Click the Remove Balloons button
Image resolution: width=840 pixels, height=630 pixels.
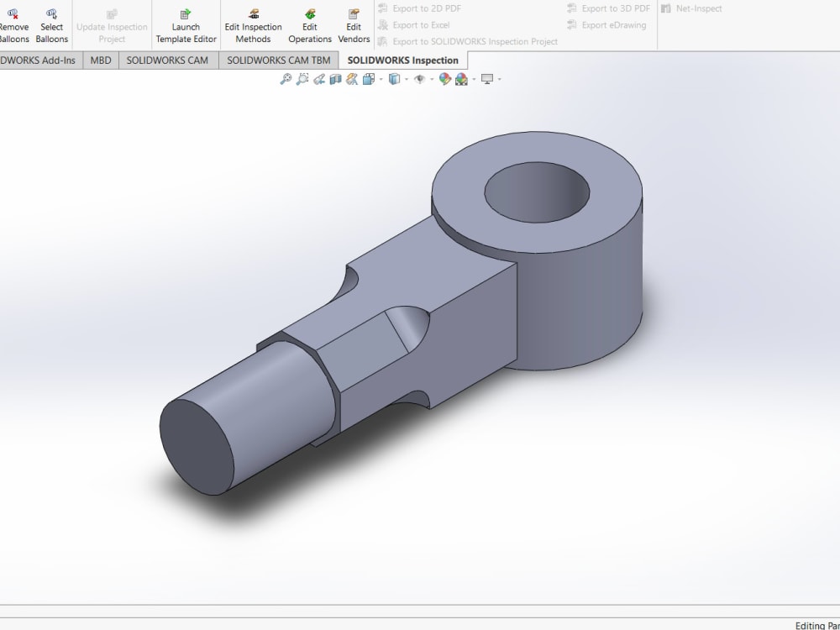pyautogui.click(x=14, y=24)
